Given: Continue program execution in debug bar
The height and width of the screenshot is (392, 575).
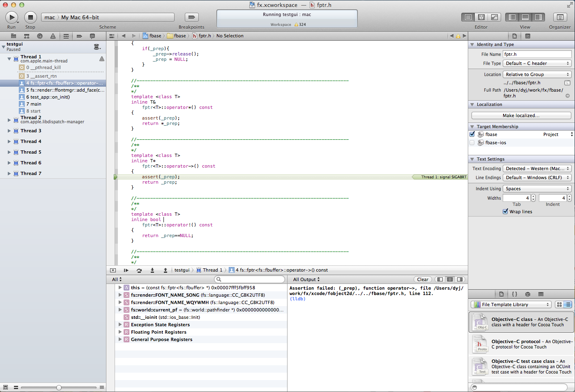Looking at the screenshot, I should [x=126, y=270].
